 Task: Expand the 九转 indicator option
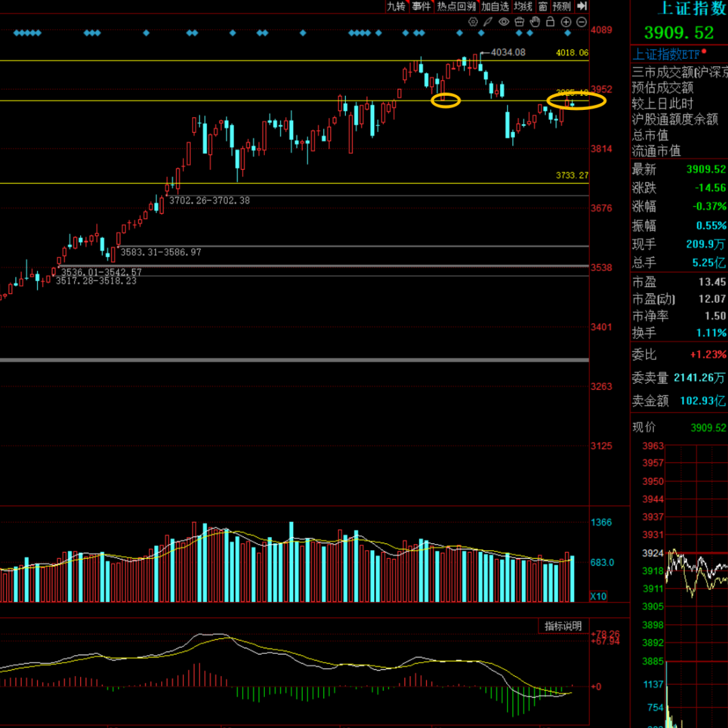[396, 6]
